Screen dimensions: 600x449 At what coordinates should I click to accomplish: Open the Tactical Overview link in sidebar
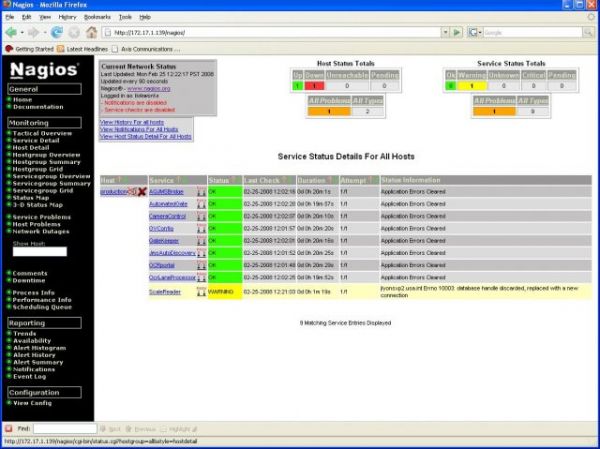tap(42, 133)
